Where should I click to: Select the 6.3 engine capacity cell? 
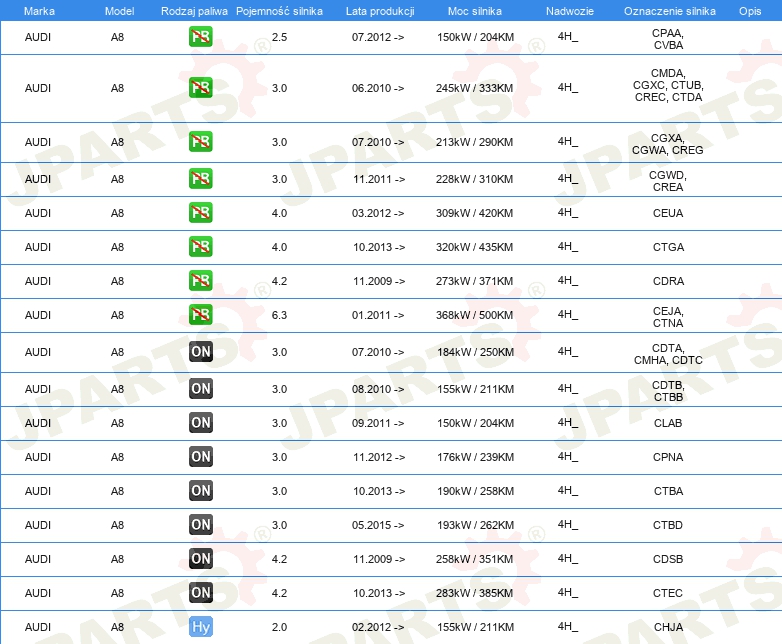click(x=279, y=315)
